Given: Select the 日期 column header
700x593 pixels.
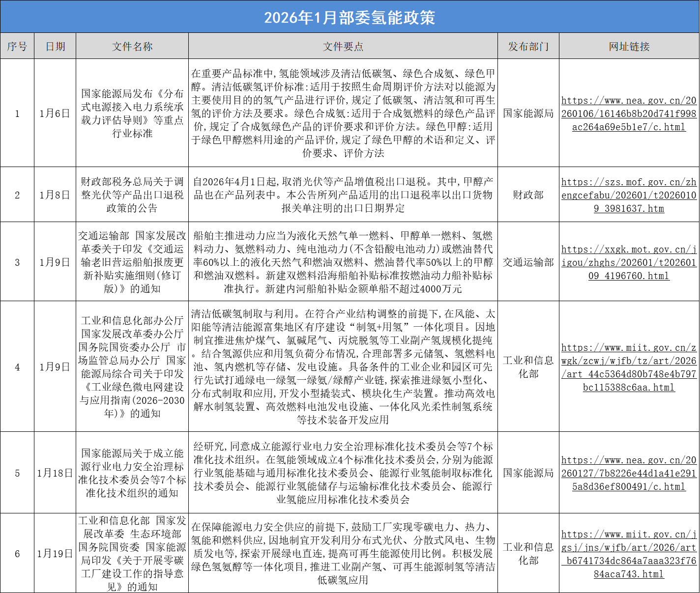Looking at the screenshot, I should 55,46.
